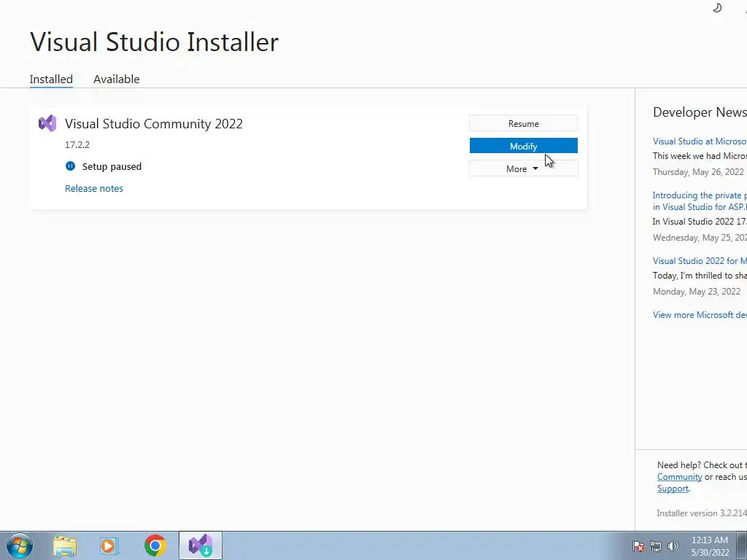The width and height of the screenshot is (747, 560).
Task: Open the Introducing the private news article
Action: [x=700, y=201]
